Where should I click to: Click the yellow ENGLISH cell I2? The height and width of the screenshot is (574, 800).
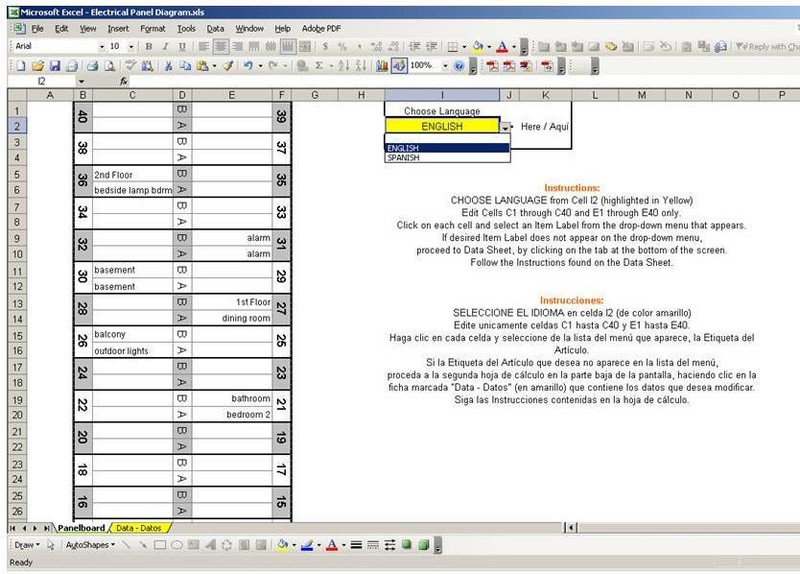tap(442, 127)
